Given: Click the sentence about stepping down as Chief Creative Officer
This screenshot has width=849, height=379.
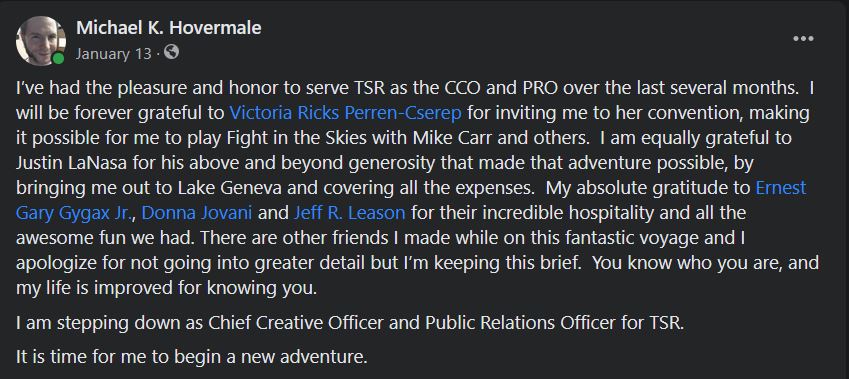Looking at the screenshot, I should (x=350, y=323).
